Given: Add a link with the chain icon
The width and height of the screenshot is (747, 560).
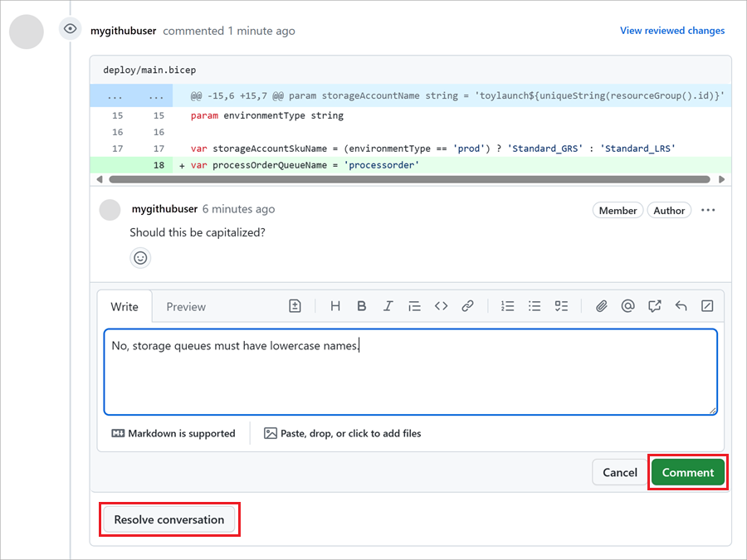Looking at the screenshot, I should [x=467, y=305].
